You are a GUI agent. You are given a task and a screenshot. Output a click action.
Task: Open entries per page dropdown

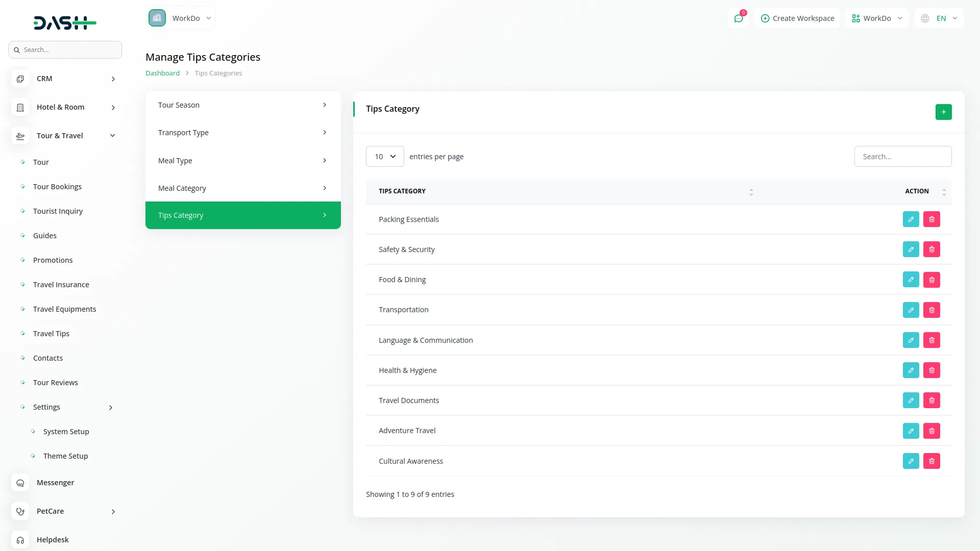click(385, 157)
